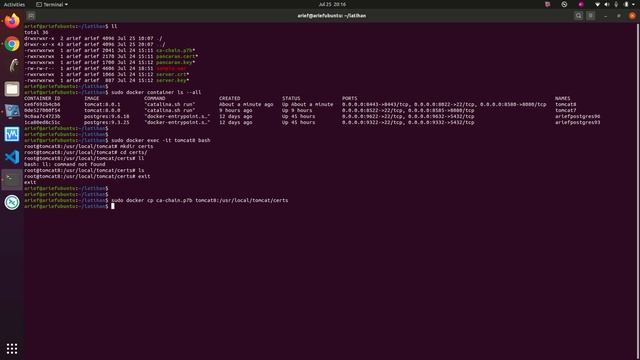Click the volume indicator in top bar
640x360 pixels.
[607, 4]
